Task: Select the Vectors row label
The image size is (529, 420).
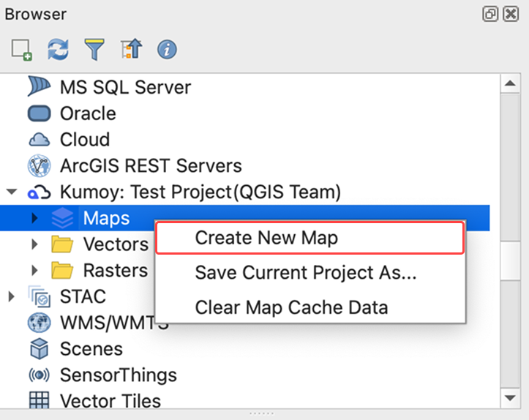Action: (x=116, y=244)
